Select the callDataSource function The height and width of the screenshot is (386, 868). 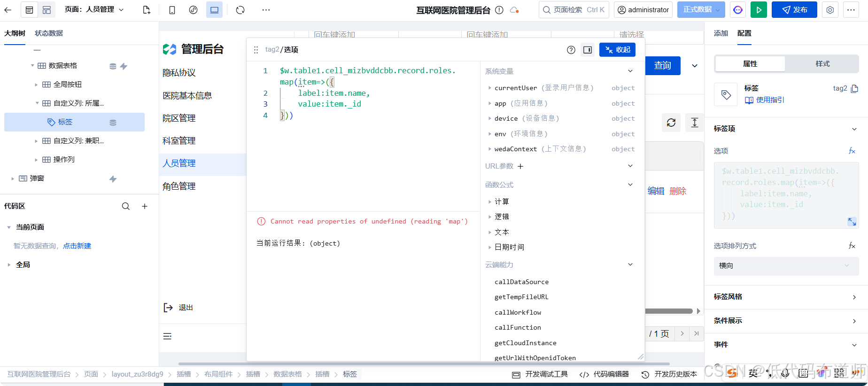point(521,282)
